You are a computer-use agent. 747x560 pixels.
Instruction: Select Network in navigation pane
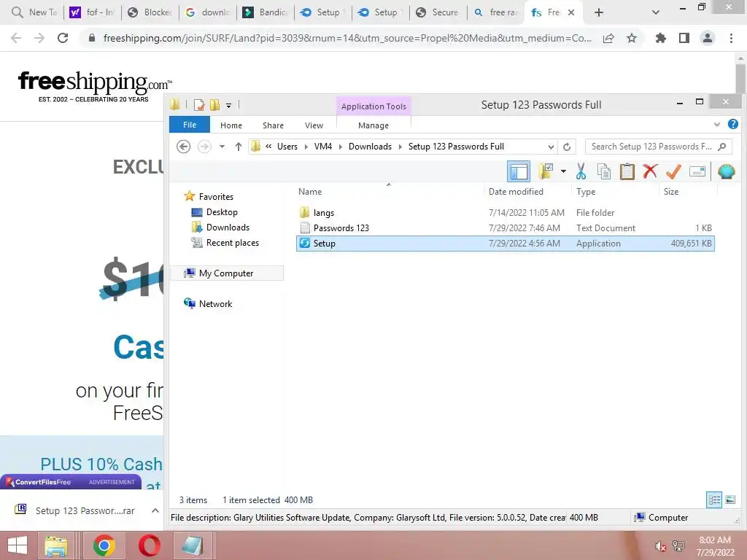(x=215, y=304)
